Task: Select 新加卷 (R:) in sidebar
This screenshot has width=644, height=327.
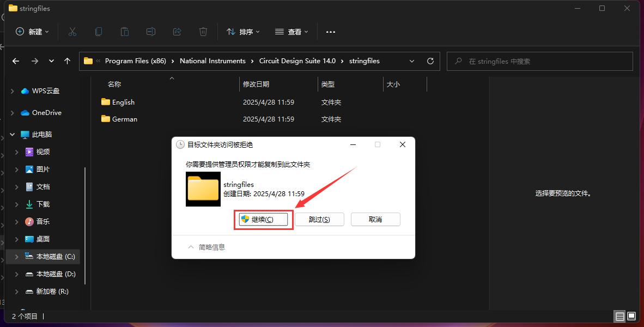Action: click(52, 292)
